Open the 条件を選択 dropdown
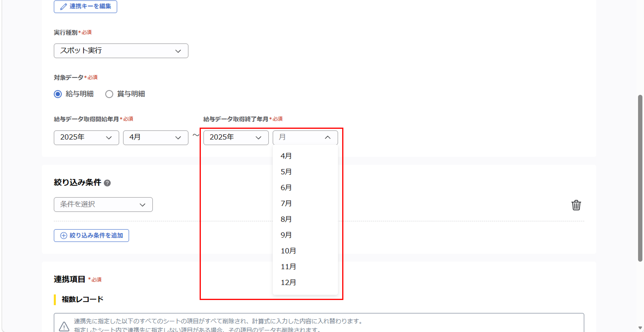644x332 pixels. point(103,204)
